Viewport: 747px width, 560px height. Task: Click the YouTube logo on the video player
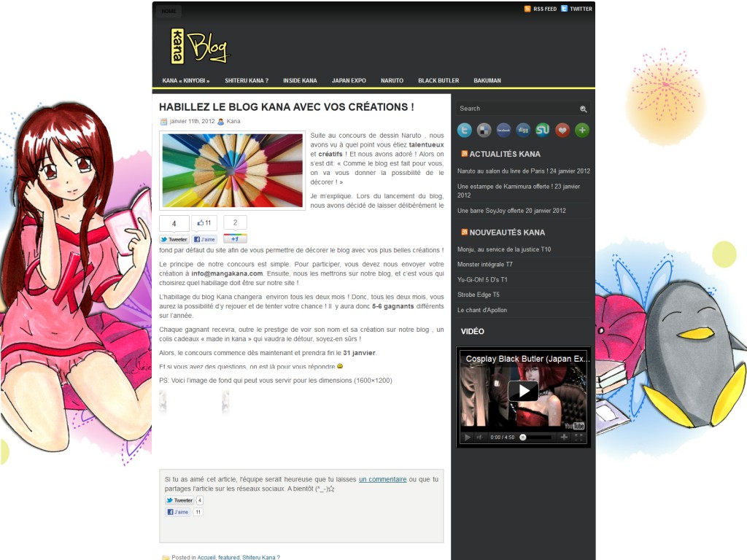tap(576, 424)
